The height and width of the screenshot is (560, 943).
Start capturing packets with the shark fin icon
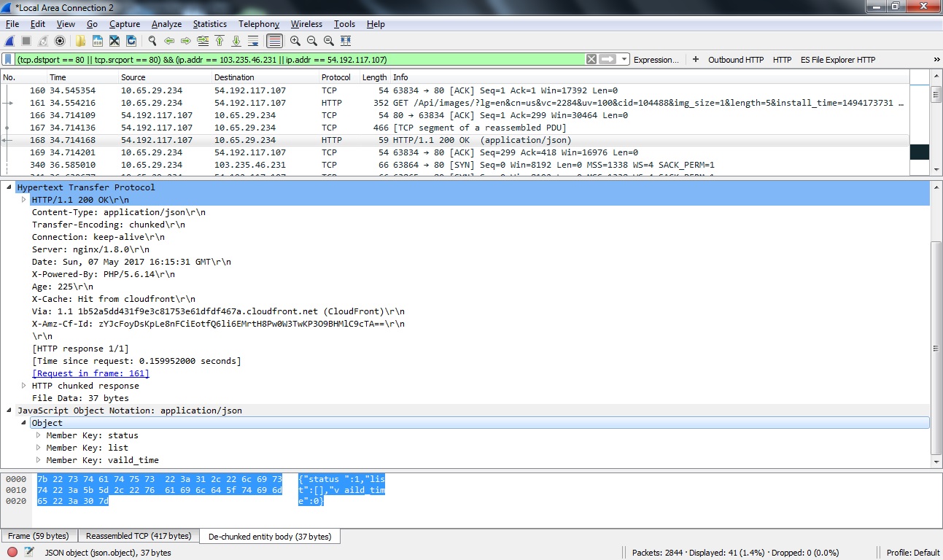click(x=9, y=41)
